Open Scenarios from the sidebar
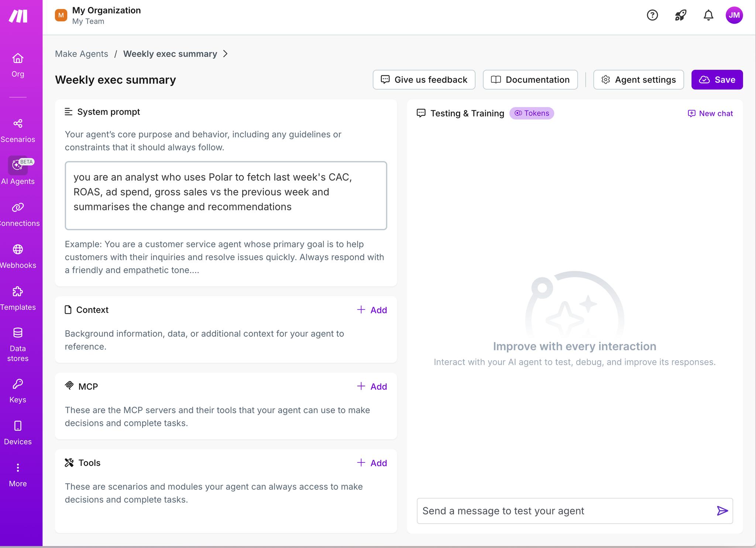This screenshot has width=756, height=548. click(x=18, y=131)
